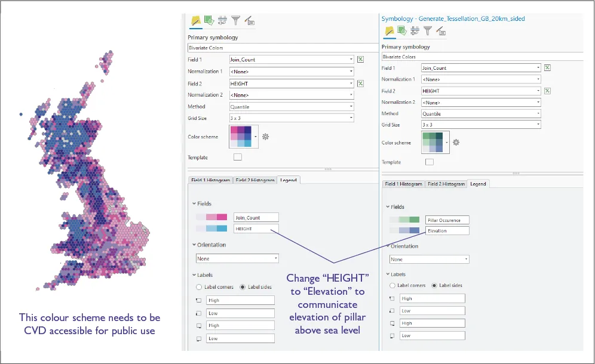Open Advanced symbology options icon in left pane
This screenshot has width=595, height=364.
[x=249, y=21]
